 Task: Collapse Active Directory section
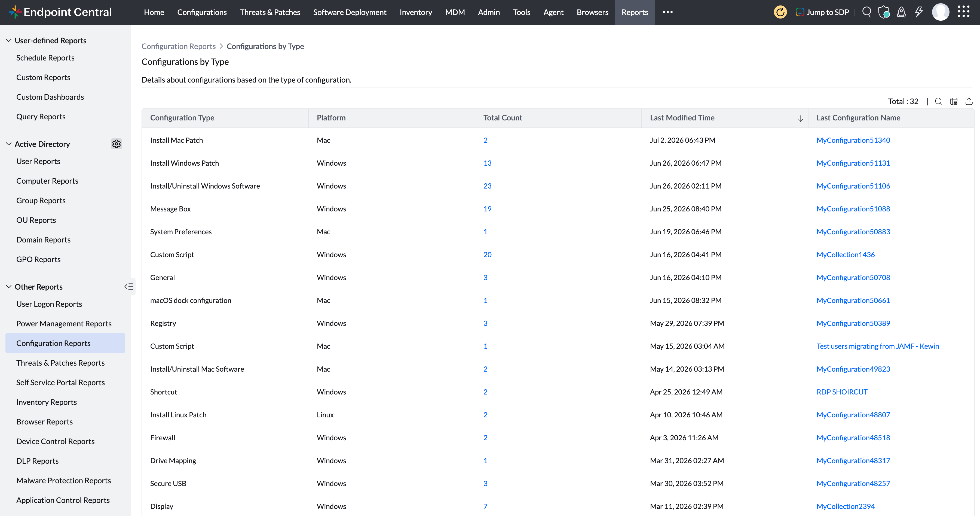point(8,144)
